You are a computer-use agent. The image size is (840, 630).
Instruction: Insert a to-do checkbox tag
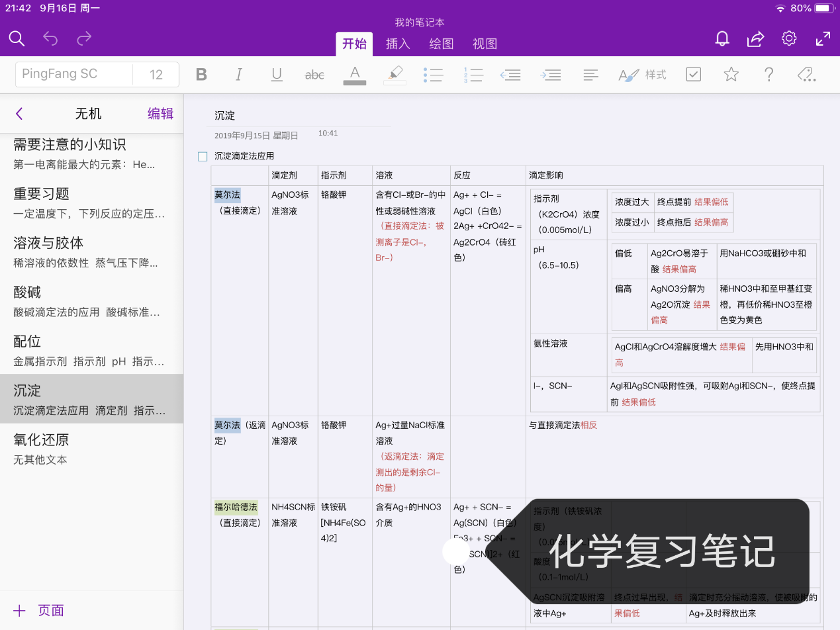(693, 74)
